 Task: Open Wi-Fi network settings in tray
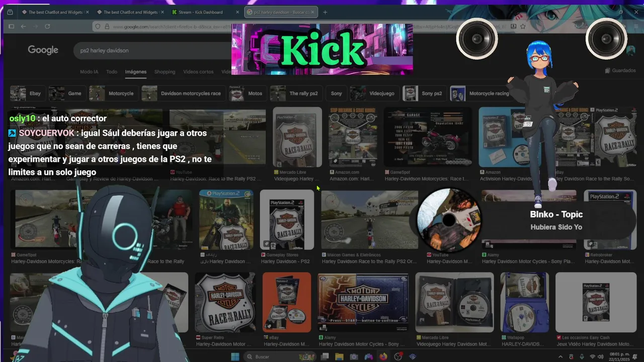click(x=593, y=356)
